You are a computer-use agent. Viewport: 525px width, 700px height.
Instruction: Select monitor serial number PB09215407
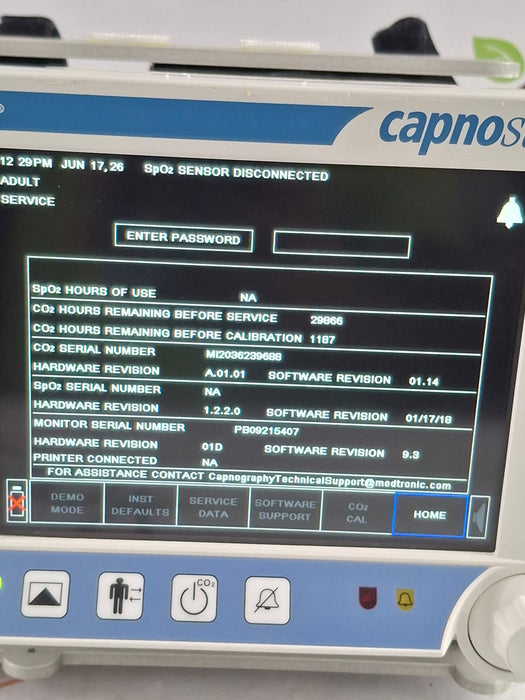tap(267, 431)
